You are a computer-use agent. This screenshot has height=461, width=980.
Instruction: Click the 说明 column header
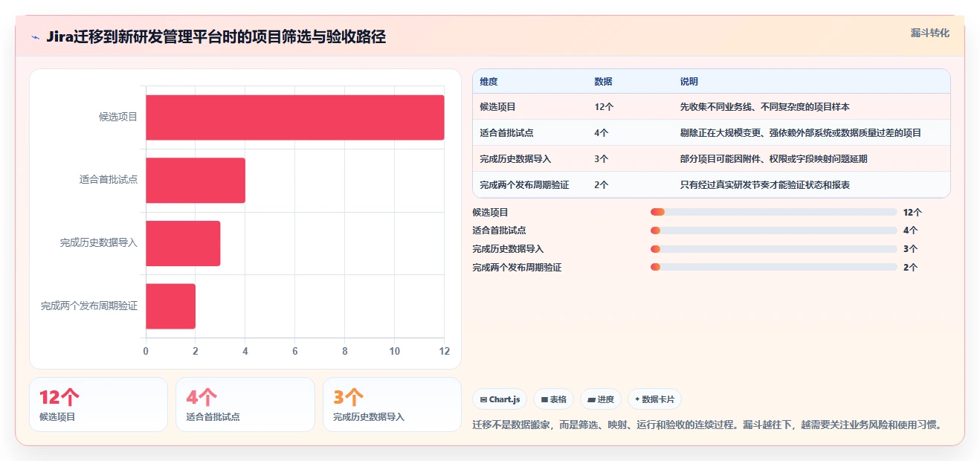tap(689, 82)
